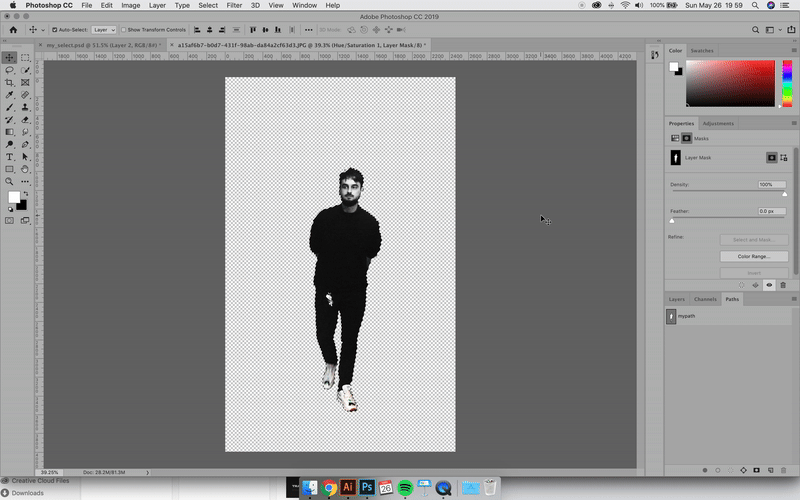Viewport: 800px width, 500px height.
Task: Select the mypath path row
Action: (729, 316)
